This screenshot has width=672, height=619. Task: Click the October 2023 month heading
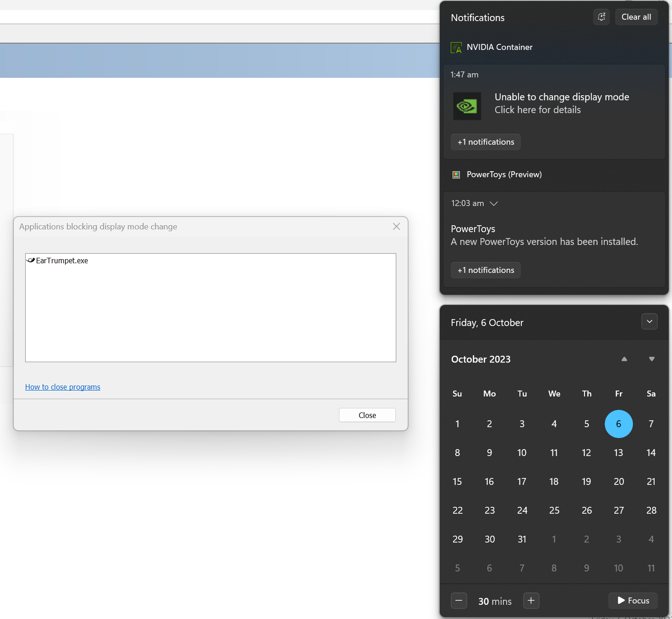[x=481, y=359]
